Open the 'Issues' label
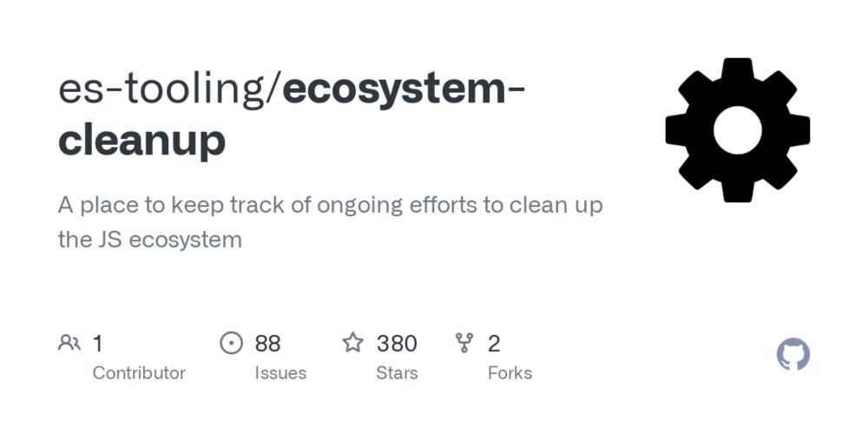The image size is (868, 434). (x=280, y=373)
